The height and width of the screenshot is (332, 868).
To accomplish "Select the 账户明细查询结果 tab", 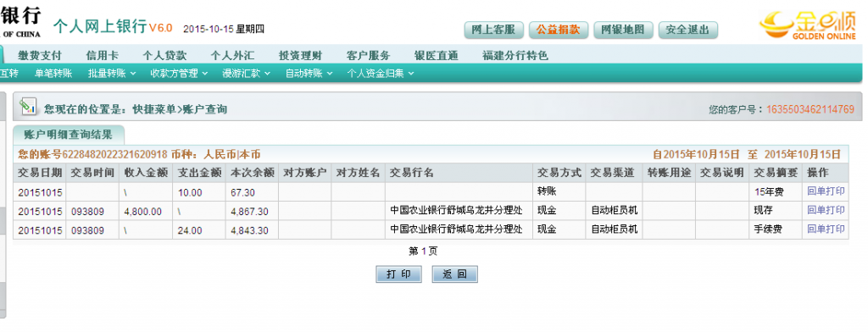I will (x=69, y=135).
